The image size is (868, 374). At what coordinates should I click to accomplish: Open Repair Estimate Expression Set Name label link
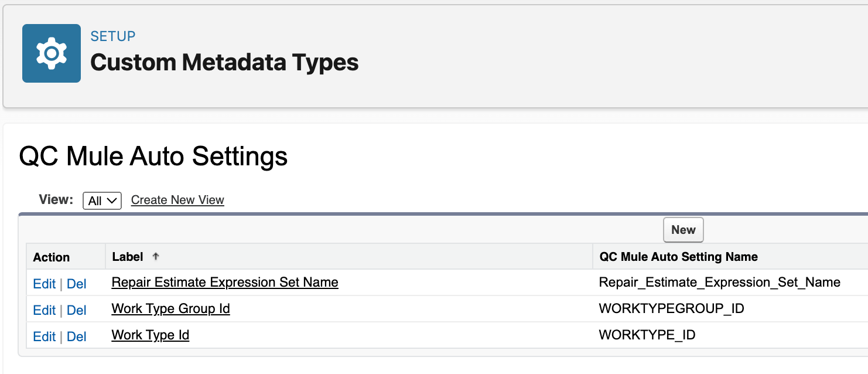point(225,283)
